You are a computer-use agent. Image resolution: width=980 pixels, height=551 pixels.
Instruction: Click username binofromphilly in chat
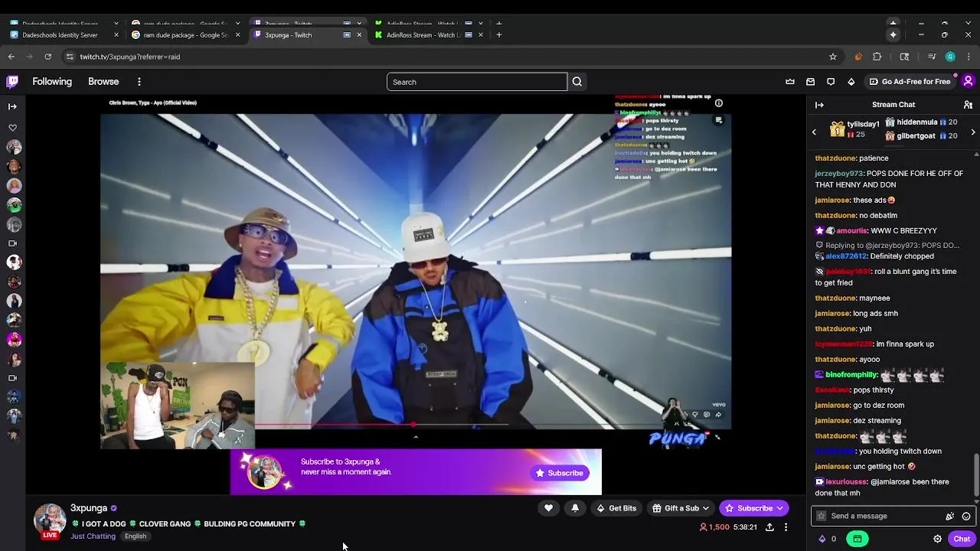click(851, 375)
